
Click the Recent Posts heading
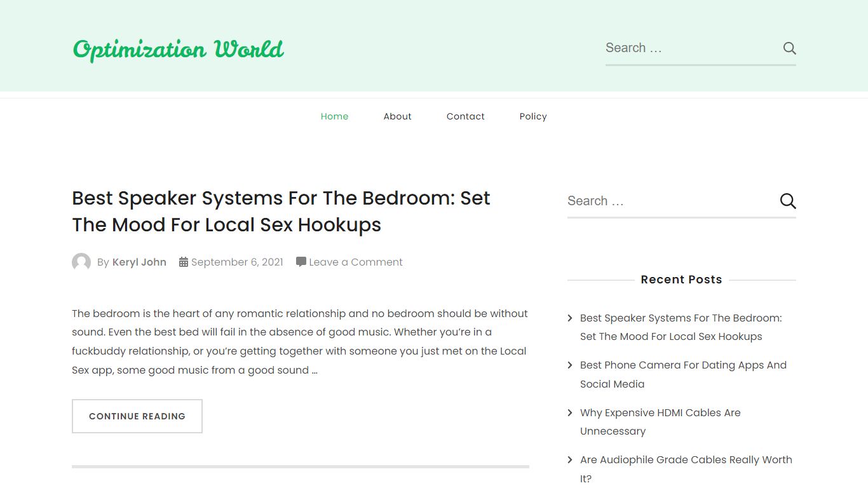pyautogui.click(x=681, y=280)
